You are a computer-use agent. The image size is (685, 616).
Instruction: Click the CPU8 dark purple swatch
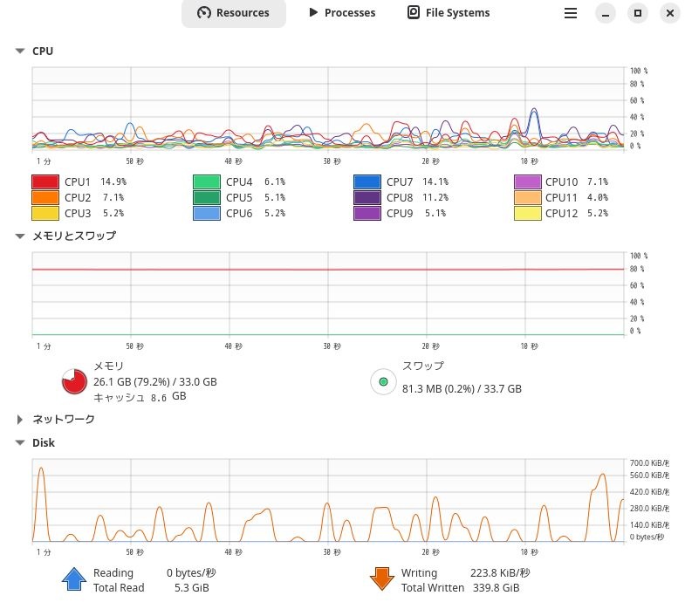click(x=366, y=197)
